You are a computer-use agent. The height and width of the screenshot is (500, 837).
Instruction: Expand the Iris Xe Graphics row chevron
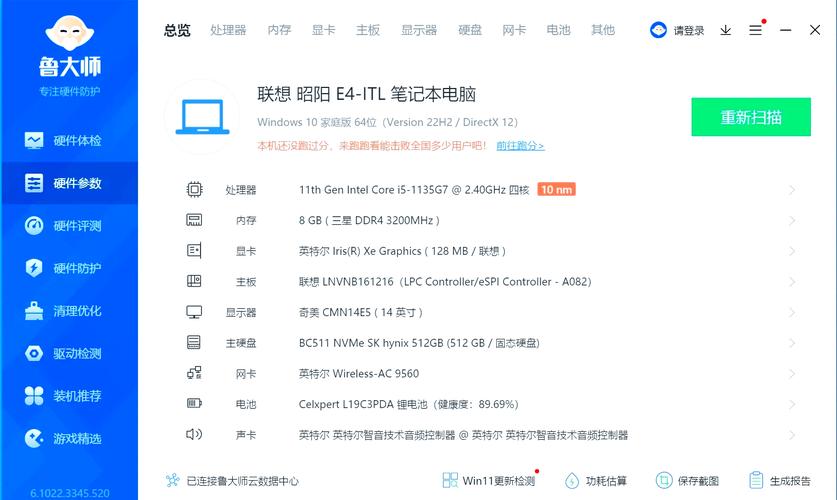(x=792, y=251)
